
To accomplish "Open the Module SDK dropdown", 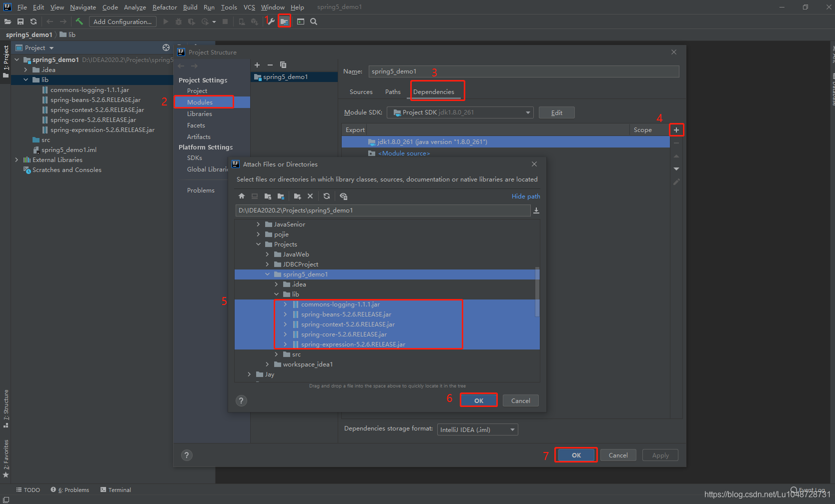I will tap(460, 112).
